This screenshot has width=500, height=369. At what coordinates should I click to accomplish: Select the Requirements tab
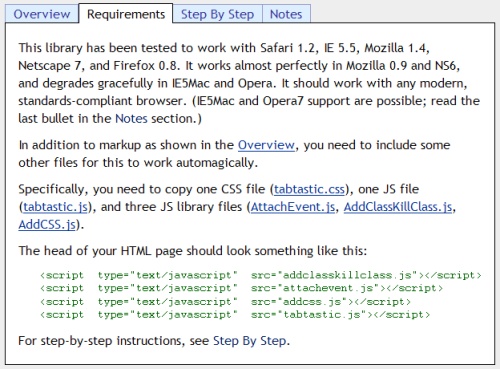pos(126,14)
